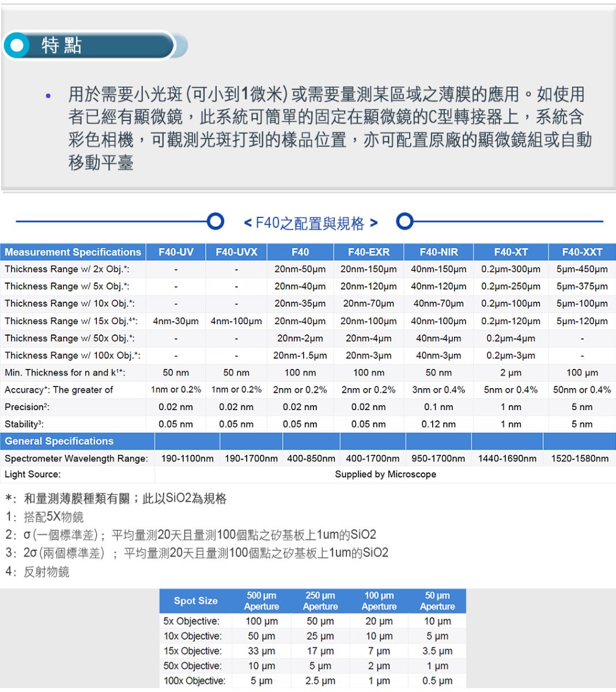The height and width of the screenshot is (692, 616).
Task: Select the 0.2µm-250µm cell
Action: (511, 287)
